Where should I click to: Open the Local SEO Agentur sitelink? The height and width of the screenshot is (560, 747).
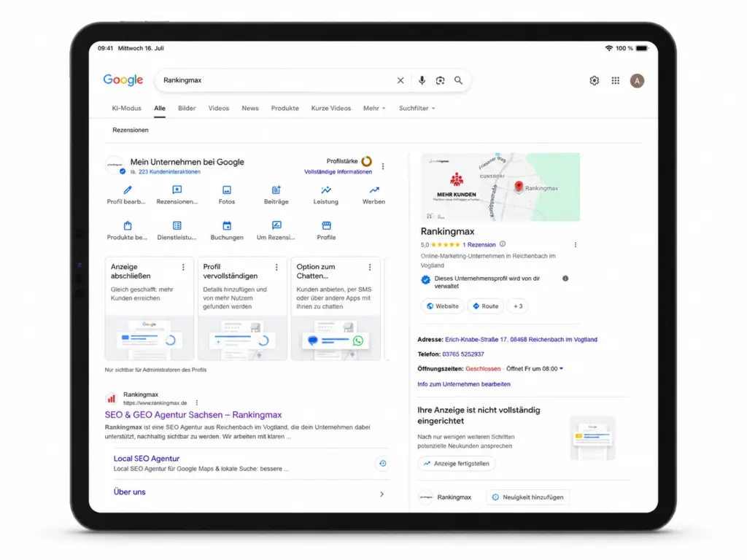[x=146, y=459]
